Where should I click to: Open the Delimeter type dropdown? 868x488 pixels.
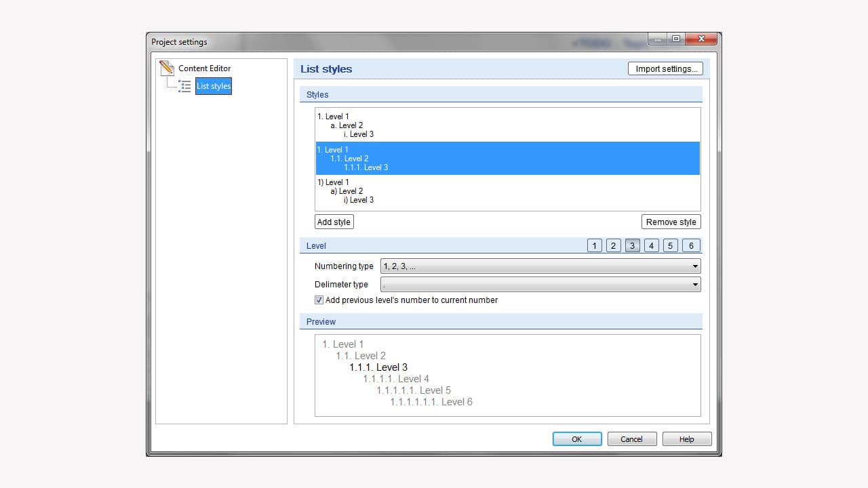[540, 285]
